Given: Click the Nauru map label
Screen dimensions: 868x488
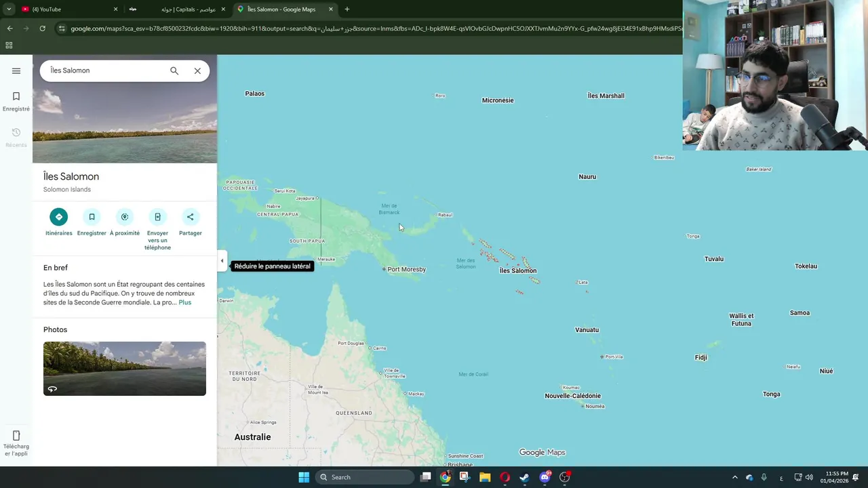Looking at the screenshot, I should click(587, 177).
